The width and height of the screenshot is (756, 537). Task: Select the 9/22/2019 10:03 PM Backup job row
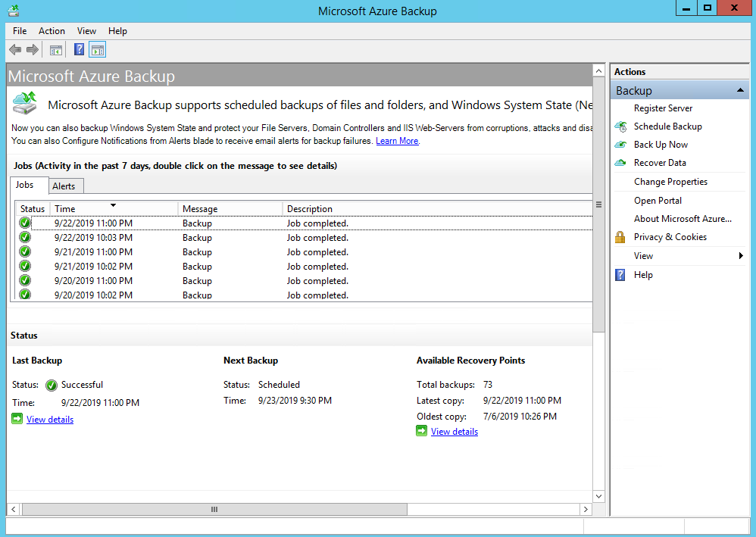[305, 237]
